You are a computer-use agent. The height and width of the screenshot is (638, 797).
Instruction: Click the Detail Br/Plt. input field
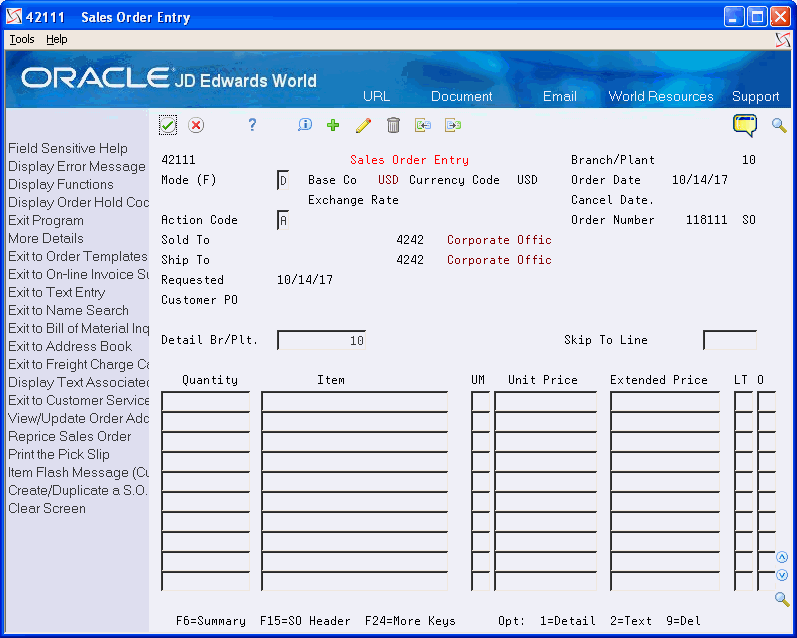(321, 340)
